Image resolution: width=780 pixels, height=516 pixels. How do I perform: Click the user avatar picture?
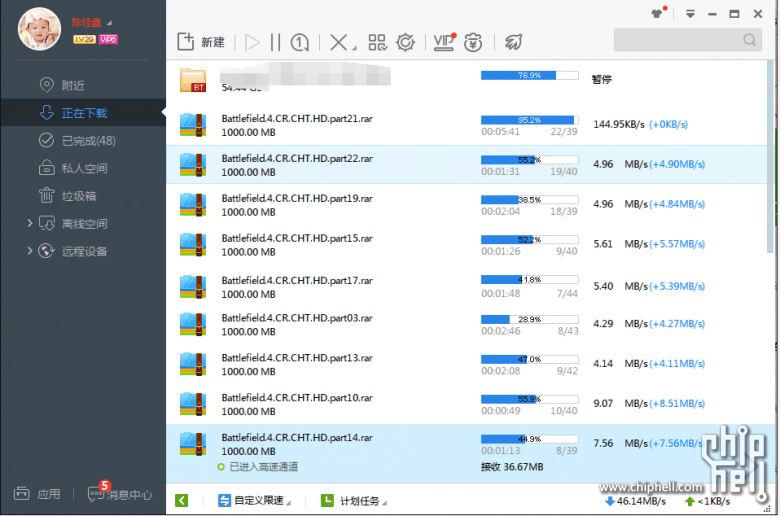click(x=39, y=29)
